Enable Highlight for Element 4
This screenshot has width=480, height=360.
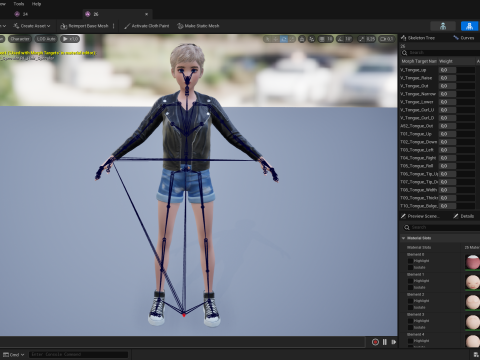[410, 341]
